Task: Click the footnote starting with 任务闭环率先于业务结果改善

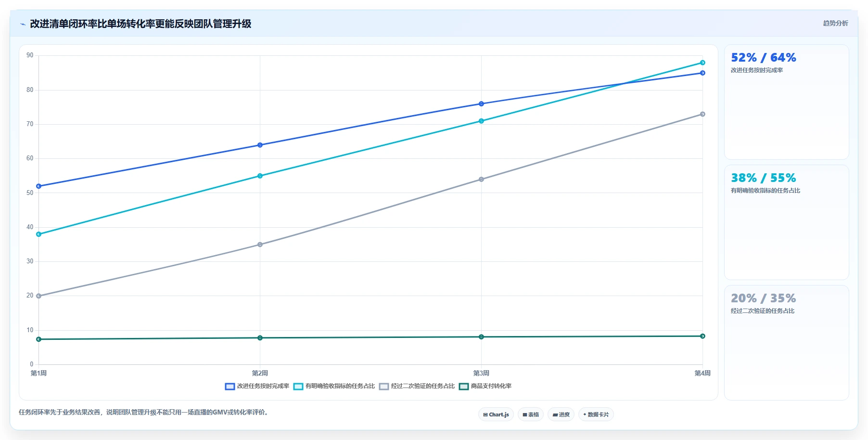Action: click(144, 412)
